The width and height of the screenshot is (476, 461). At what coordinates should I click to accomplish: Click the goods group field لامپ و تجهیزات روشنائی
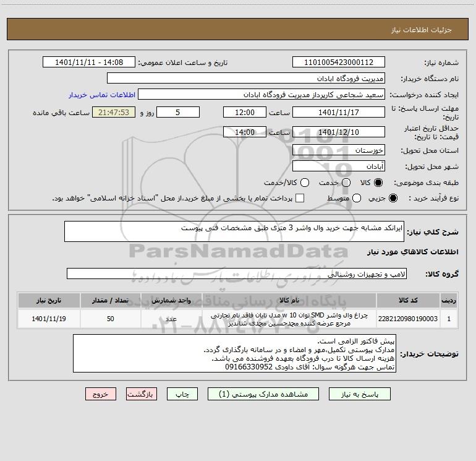tap(237, 274)
